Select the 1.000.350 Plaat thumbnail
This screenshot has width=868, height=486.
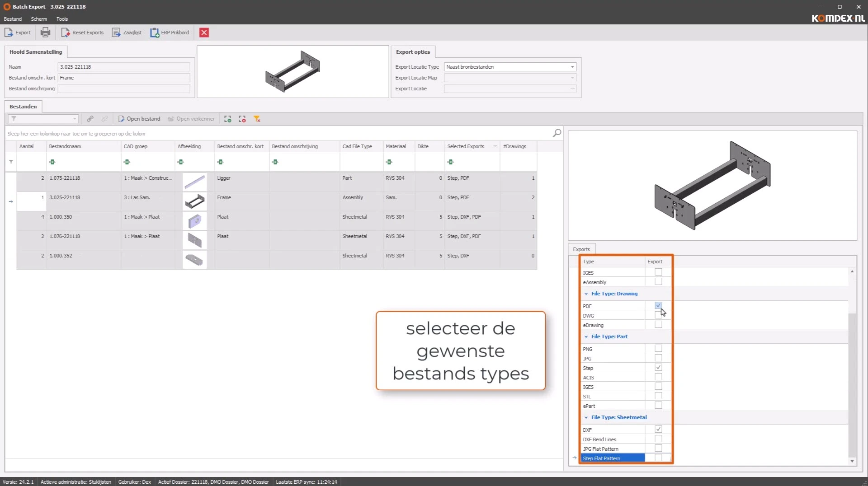pos(195,221)
